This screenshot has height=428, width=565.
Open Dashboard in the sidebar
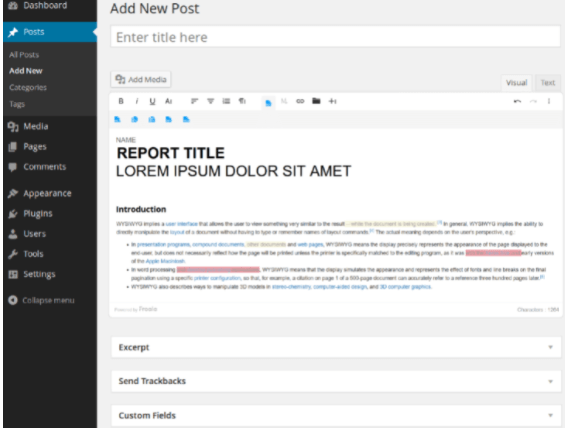45,5
